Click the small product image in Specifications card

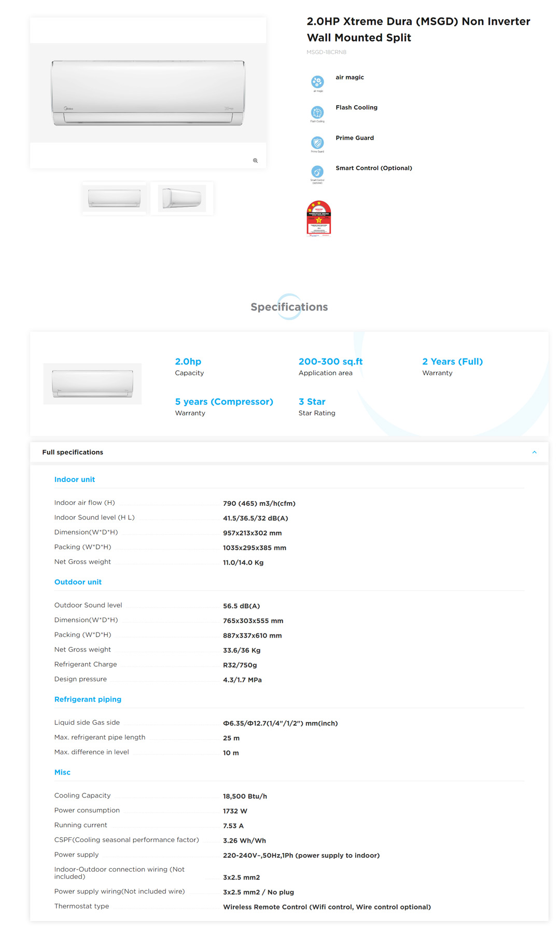[x=92, y=384]
